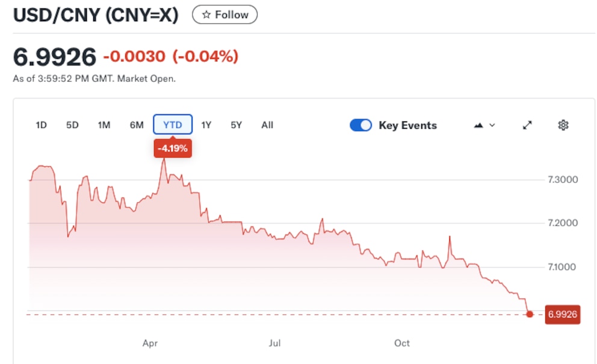
Task: Follow the USD/CNY currency pair
Action: point(225,15)
